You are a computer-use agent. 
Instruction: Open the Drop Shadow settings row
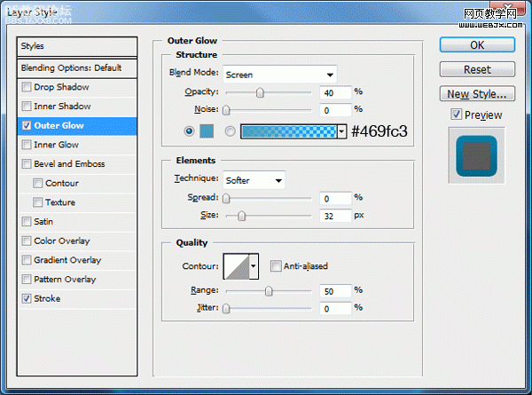77,87
